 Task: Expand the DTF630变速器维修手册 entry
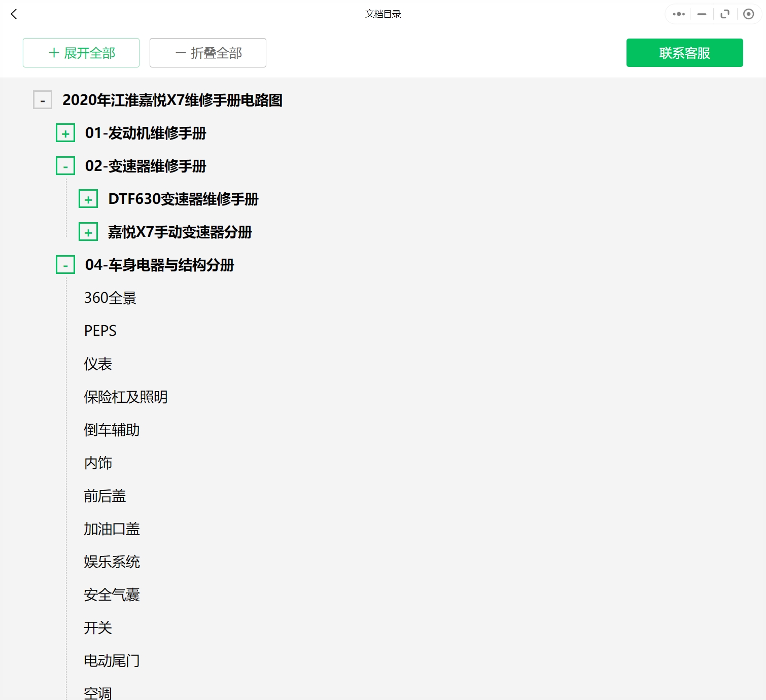tap(88, 199)
